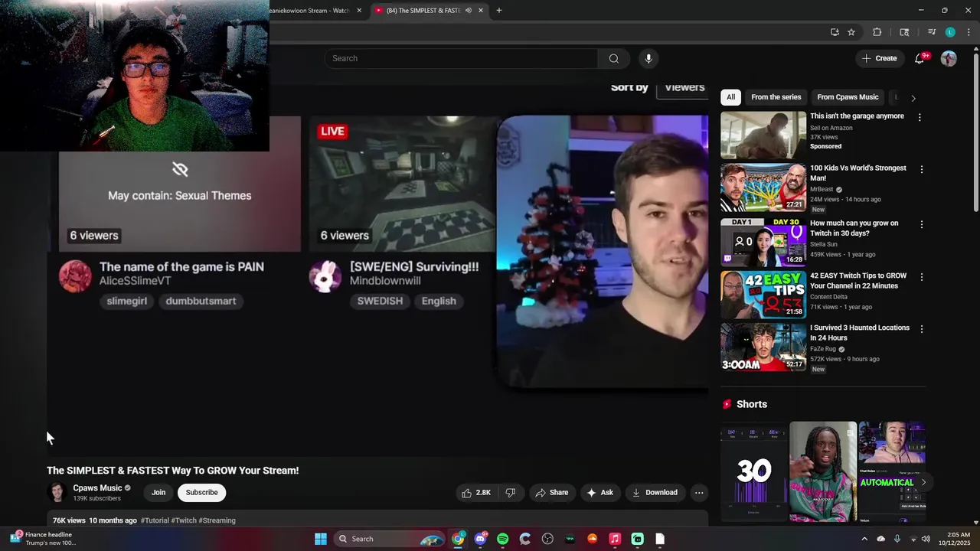Click inside the YouTube search field

tap(461, 58)
